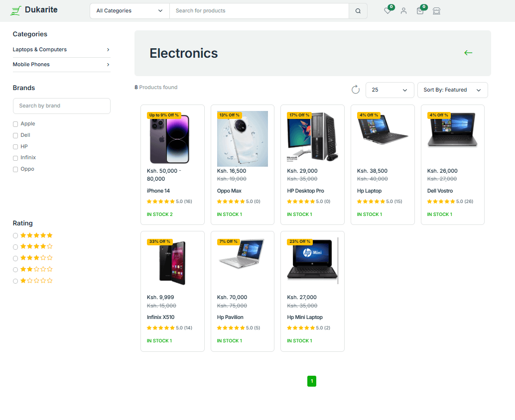The image size is (515, 420).
Task: Open the iPhone 14 product link
Action: click(158, 191)
